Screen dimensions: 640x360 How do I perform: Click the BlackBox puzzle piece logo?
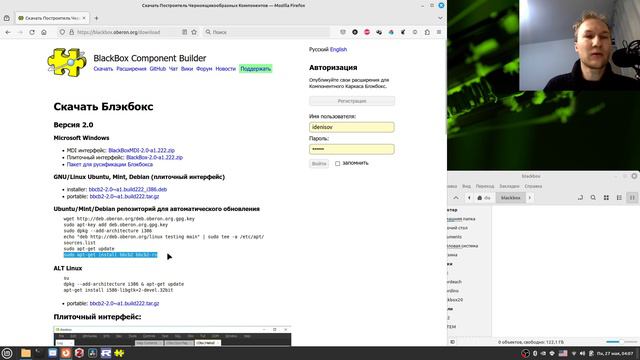click(x=67, y=62)
